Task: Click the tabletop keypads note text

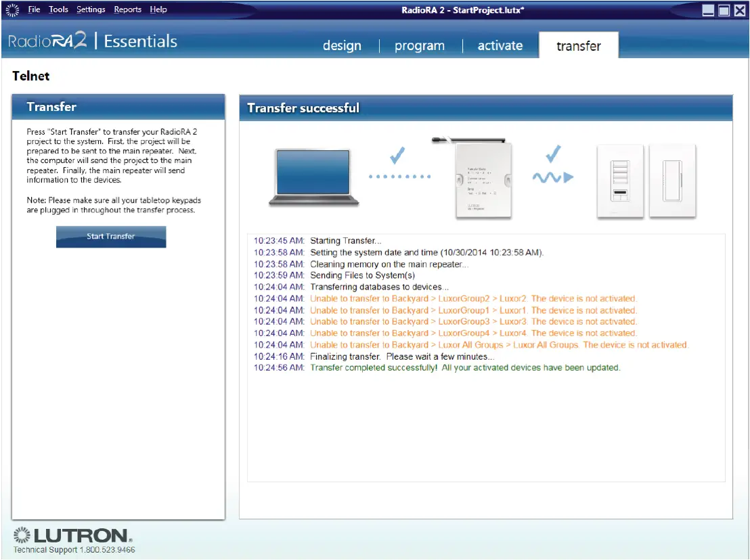Action: (x=114, y=205)
